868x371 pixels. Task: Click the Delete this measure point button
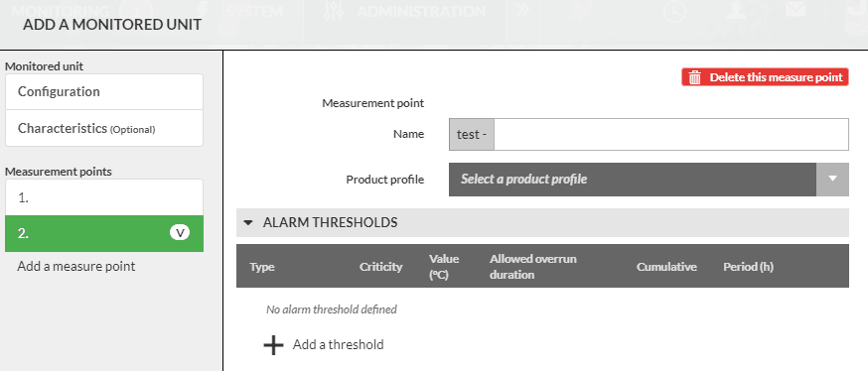coord(765,77)
